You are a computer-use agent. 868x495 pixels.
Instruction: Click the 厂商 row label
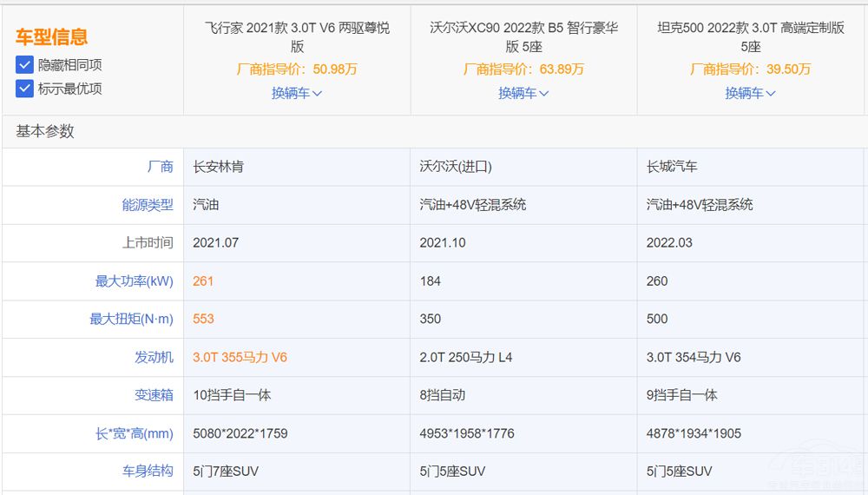click(x=160, y=167)
